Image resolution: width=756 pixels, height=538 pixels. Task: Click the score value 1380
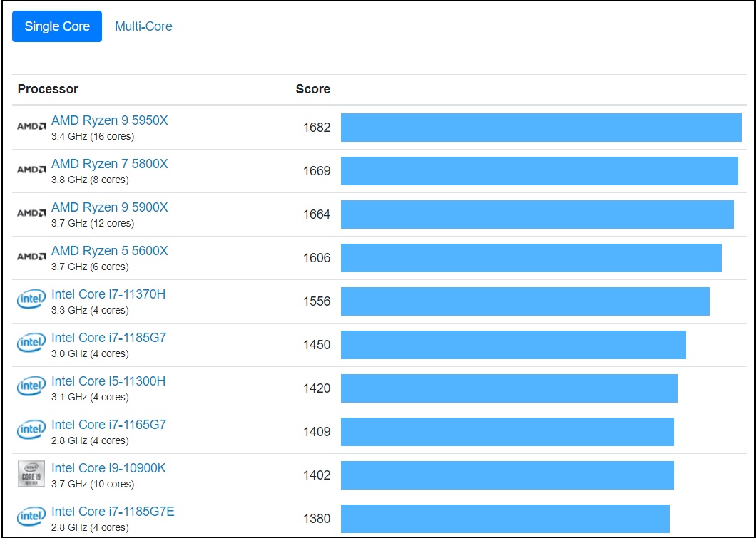click(317, 519)
